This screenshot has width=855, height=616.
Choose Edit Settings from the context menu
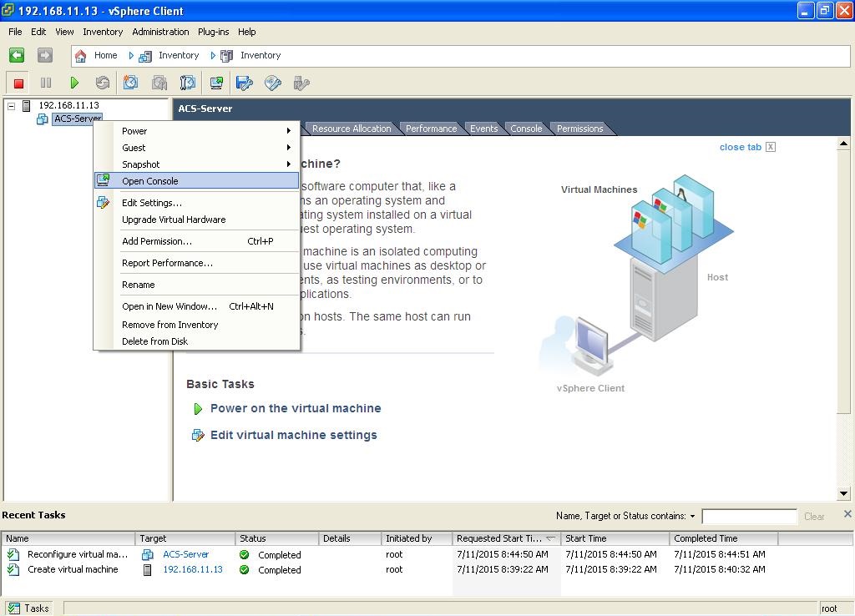152,203
